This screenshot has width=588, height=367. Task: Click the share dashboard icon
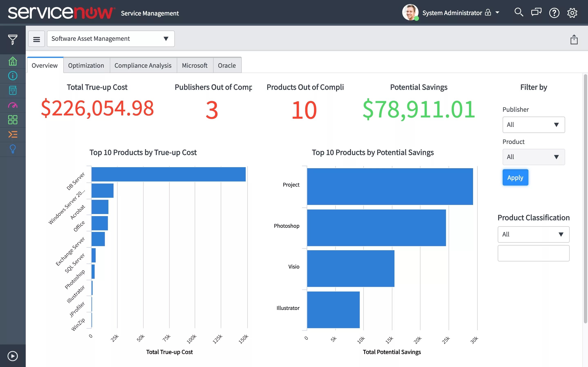click(x=574, y=40)
